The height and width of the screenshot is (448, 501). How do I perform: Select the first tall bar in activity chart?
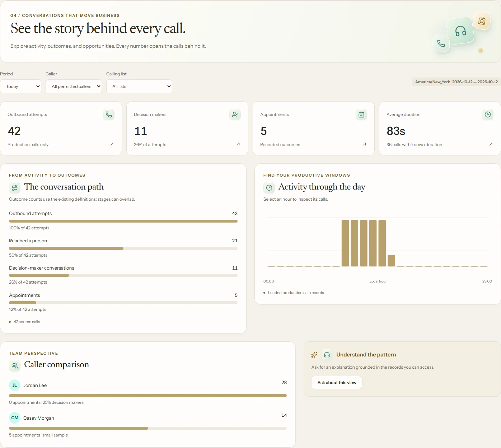(x=345, y=243)
